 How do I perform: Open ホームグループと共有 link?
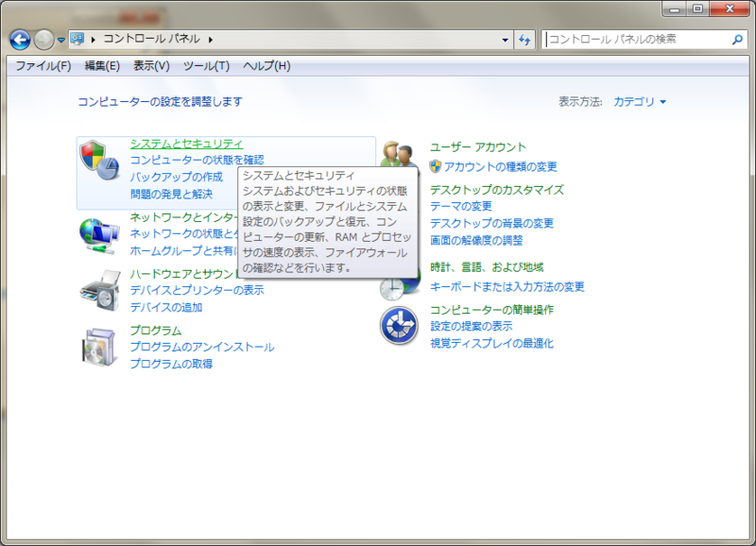[184, 250]
